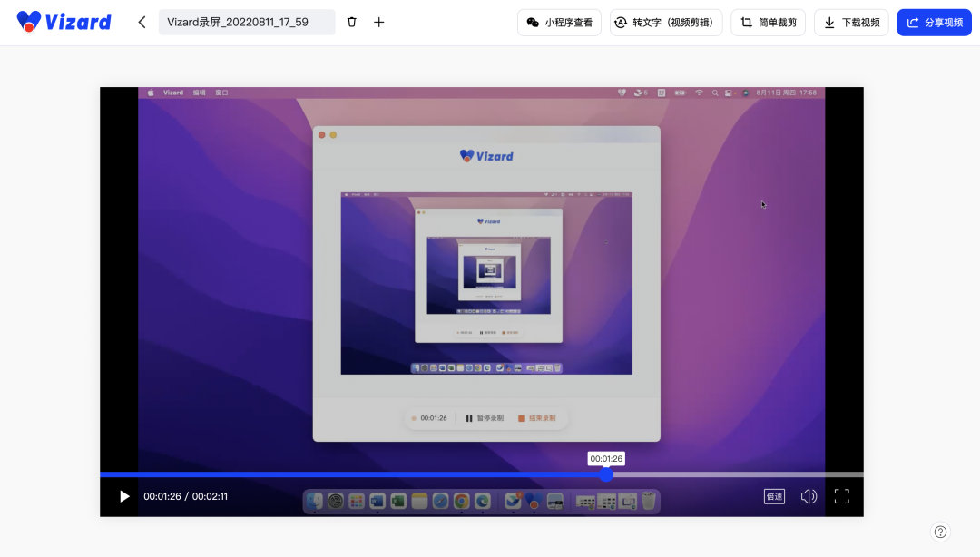980x557 pixels.
Task: Click the blue progress bar to seek
Action: click(x=363, y=474)
